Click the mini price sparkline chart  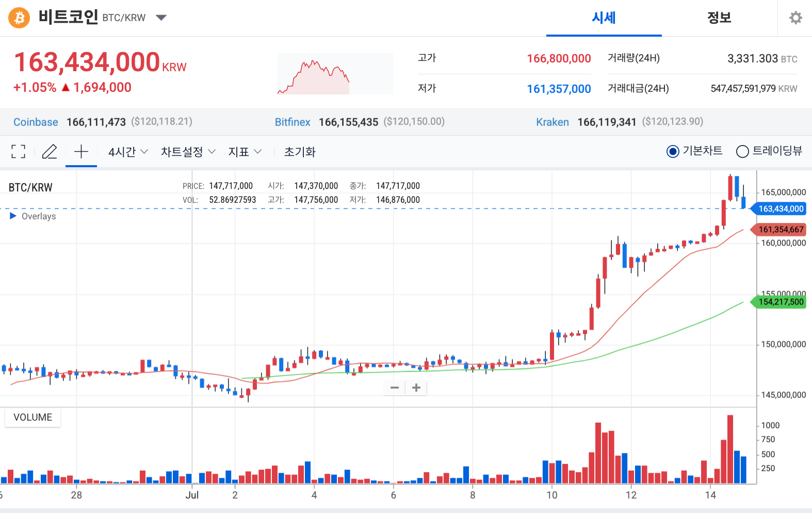[x=335, y=74]
